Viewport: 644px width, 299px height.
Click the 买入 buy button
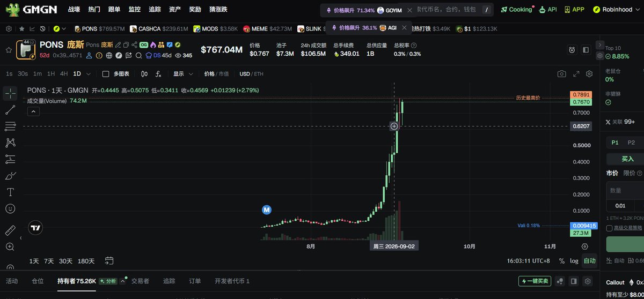[627, 159]
